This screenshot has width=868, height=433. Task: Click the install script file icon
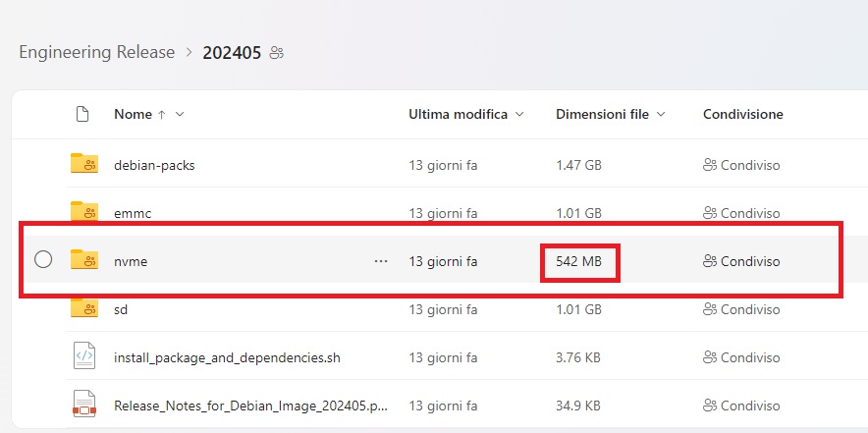click(x=84, y=356)
